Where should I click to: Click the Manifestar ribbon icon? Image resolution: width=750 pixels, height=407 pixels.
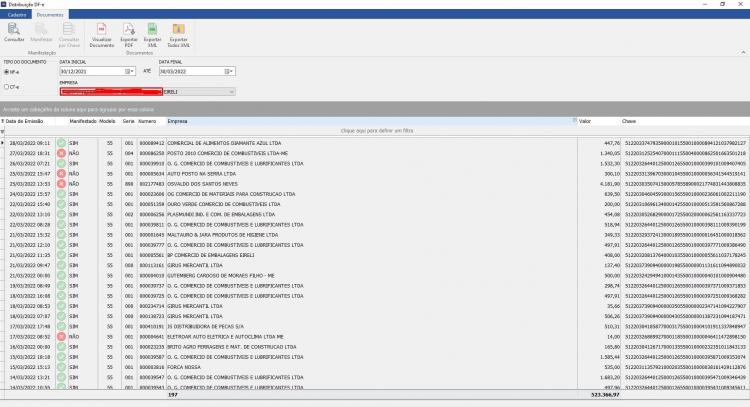[x=41, y=32]
